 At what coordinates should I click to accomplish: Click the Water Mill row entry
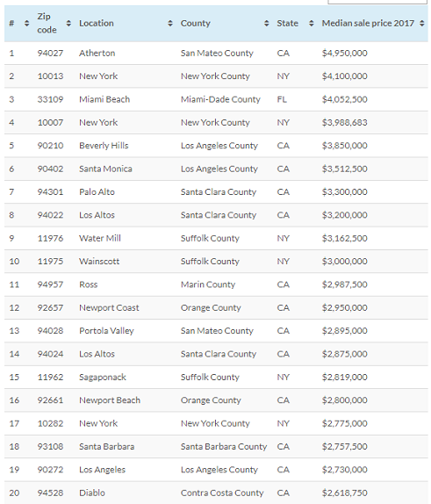coord(216,238)
